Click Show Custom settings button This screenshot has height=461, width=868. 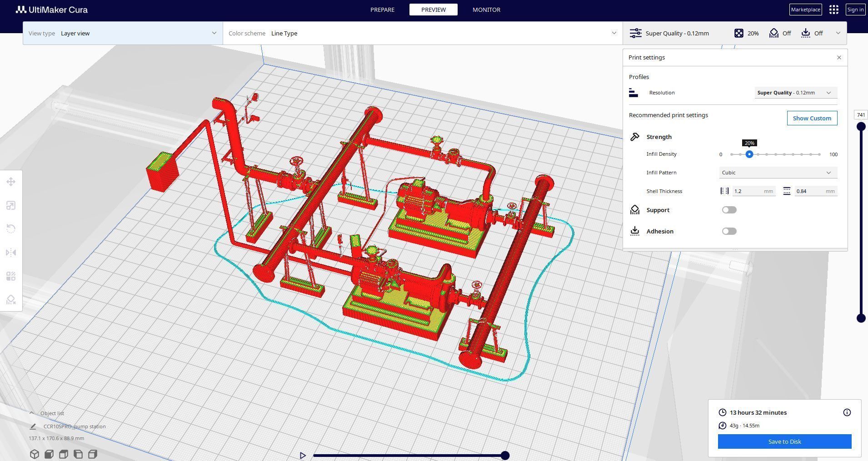[812, 118]
